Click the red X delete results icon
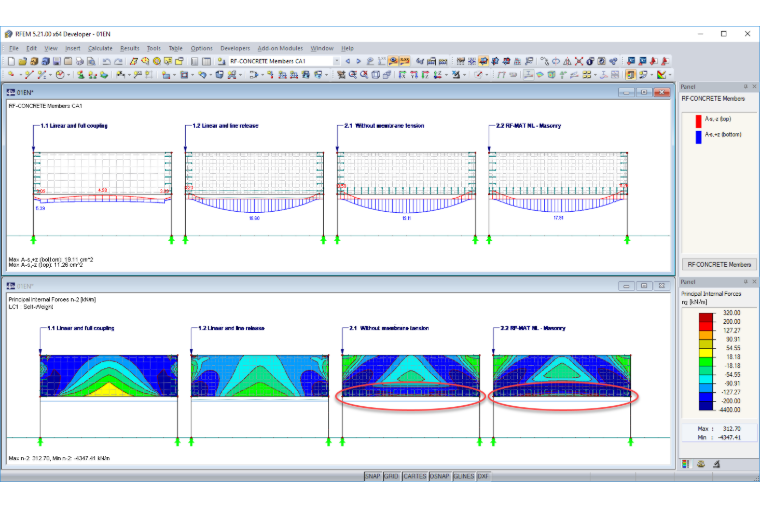This screenshot has height=508, width=760. [x=579, y=61]
